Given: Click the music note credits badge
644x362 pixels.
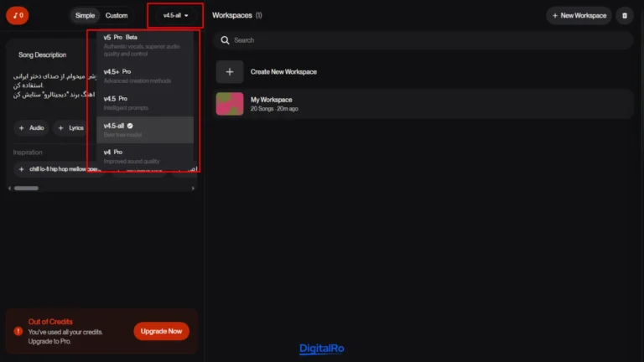Looking at the screenshot, I should click(17, 15).
